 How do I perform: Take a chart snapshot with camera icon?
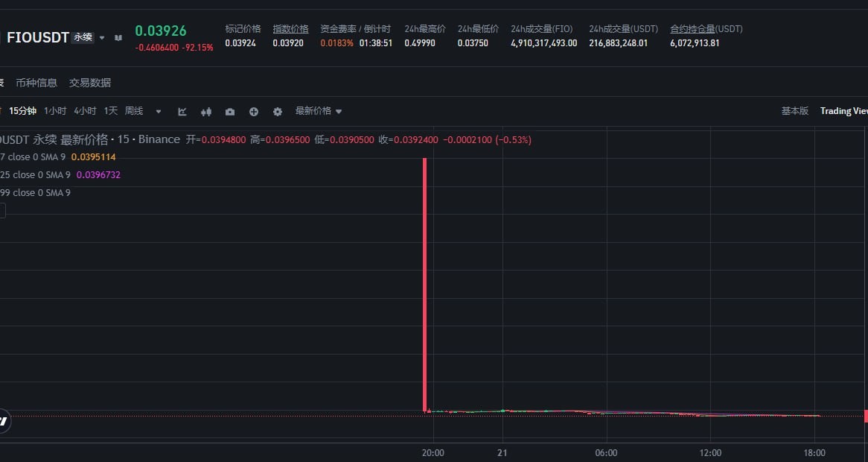(x=230, y=112)
